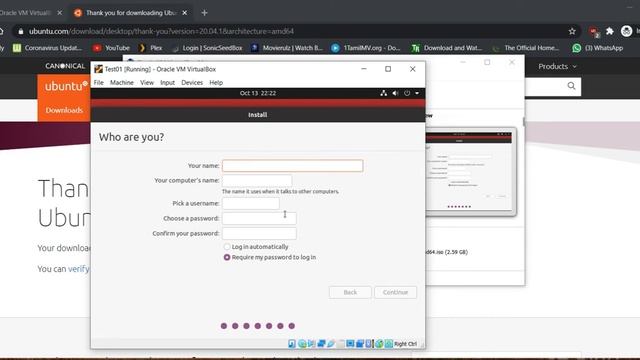Close the Thank you for downloading Ubuntu tab
Viewport: 640px width, 360px height.
click(x=184, y=13)
